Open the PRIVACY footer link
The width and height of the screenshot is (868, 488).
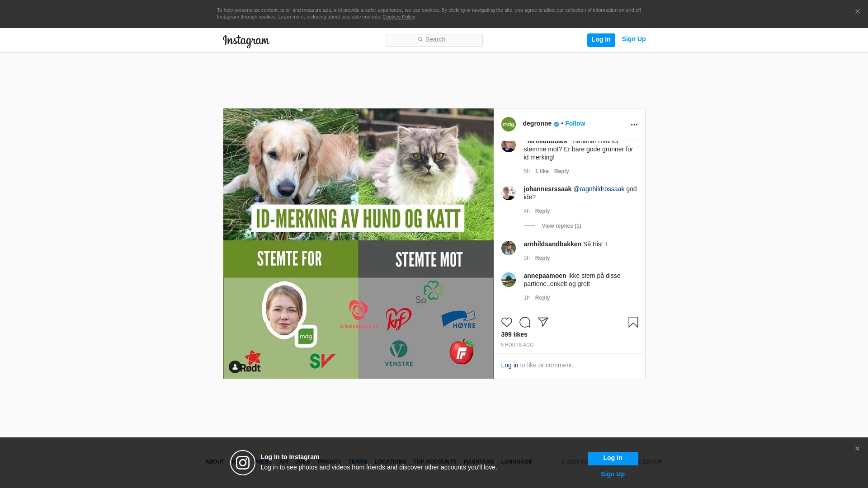[329, 462]
